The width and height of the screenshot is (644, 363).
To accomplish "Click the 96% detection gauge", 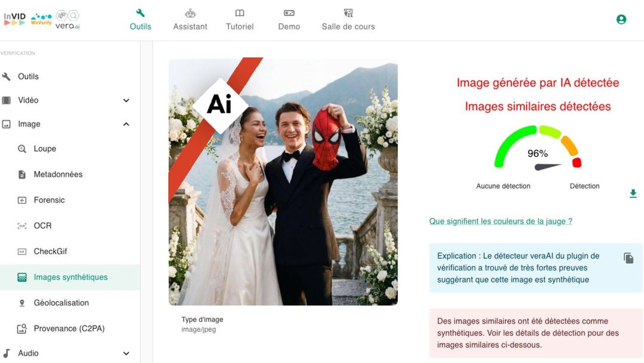I will [537, 149].
